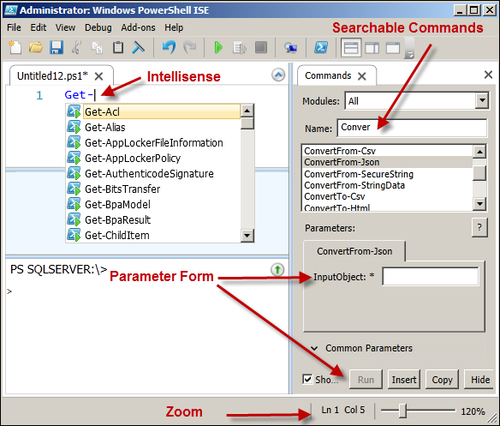Click the Copy toolbar icon
This screenshot has width=500, height=426.
[97, 48]
